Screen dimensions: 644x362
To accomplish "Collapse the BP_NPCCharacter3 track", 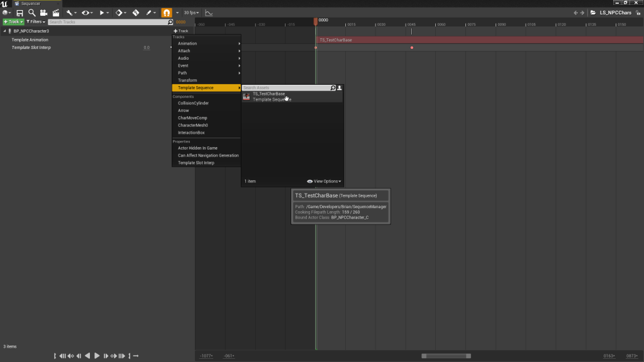I will 4,31.
